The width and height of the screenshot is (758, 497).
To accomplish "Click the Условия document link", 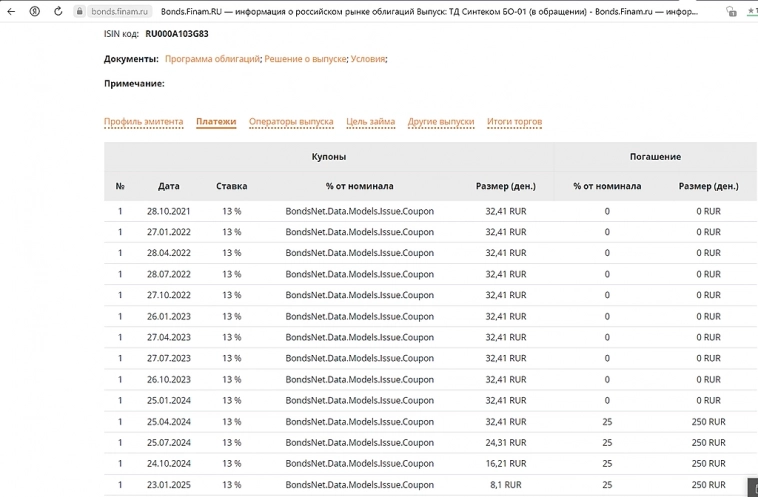I will 367,59.
